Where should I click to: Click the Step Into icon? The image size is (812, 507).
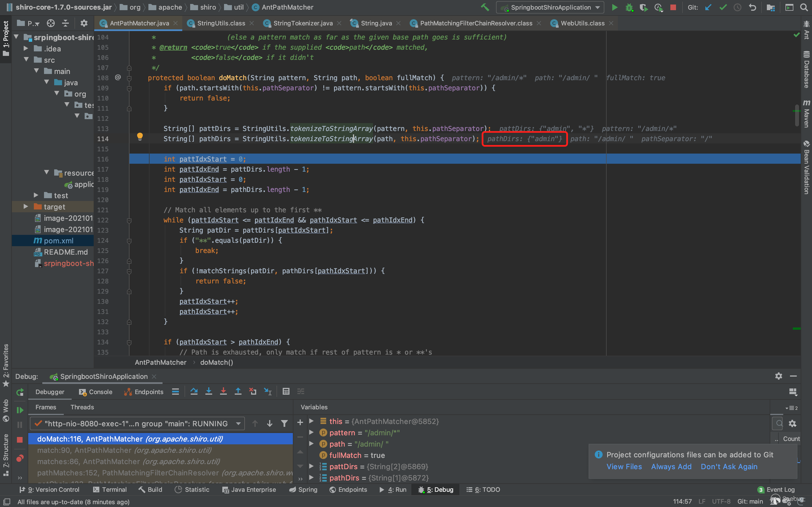[209, 391]
